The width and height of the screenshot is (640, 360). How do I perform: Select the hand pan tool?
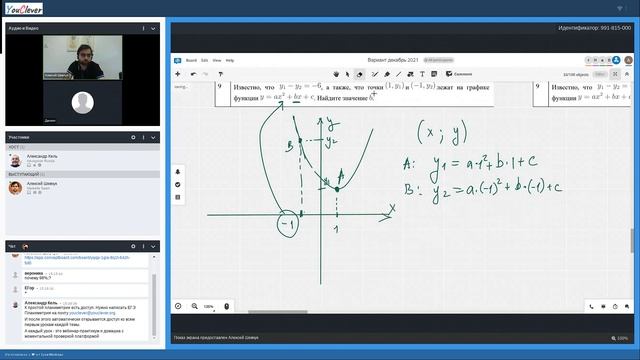(336, 74)
